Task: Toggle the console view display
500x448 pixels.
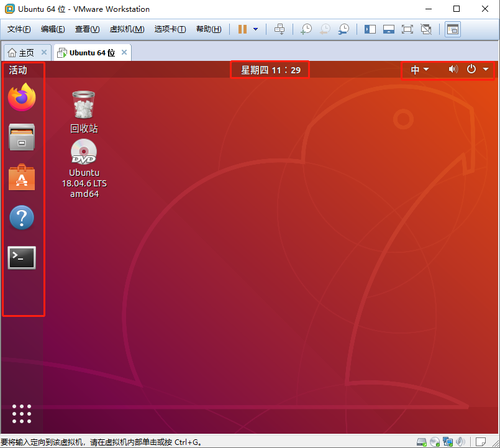Action: [x=389, y=29]
